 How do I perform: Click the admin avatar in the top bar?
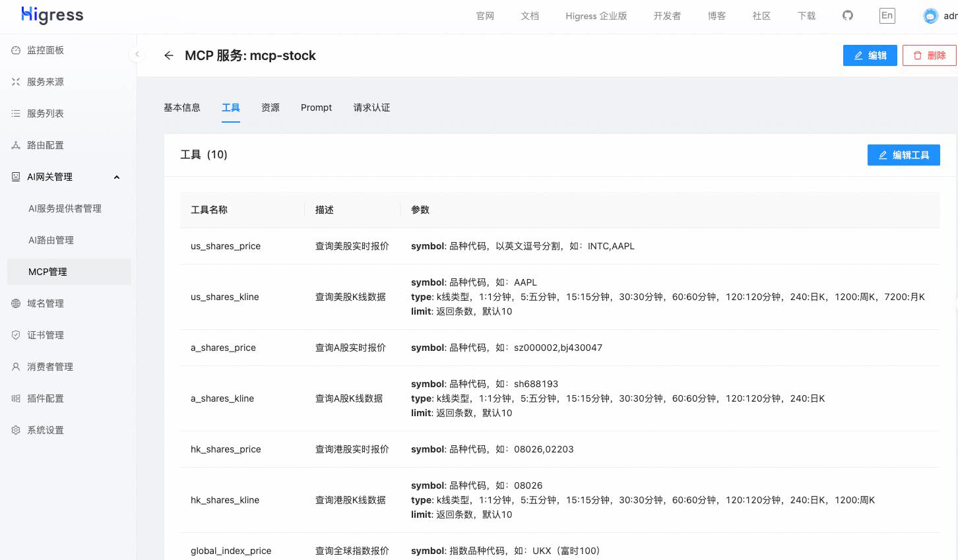tap(930, 15)
